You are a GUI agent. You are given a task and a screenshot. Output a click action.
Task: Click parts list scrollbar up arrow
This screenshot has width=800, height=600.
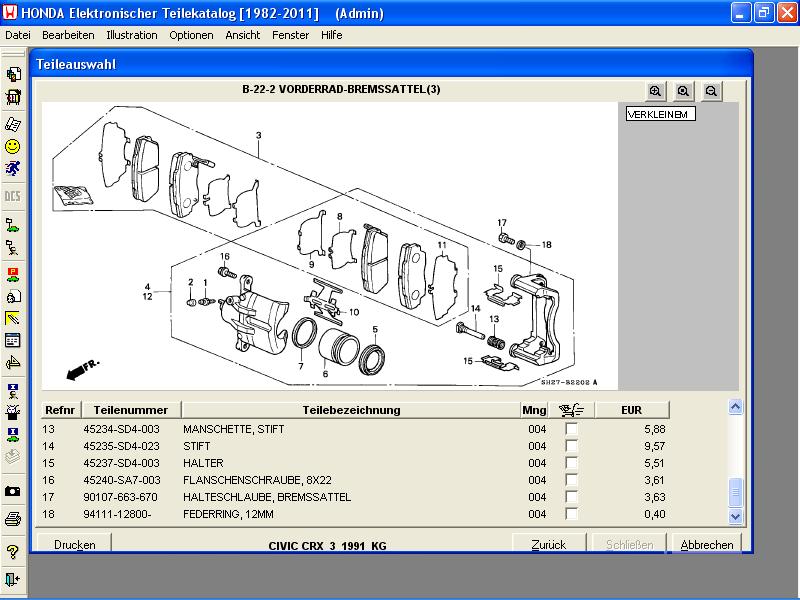tap(736, 408)
